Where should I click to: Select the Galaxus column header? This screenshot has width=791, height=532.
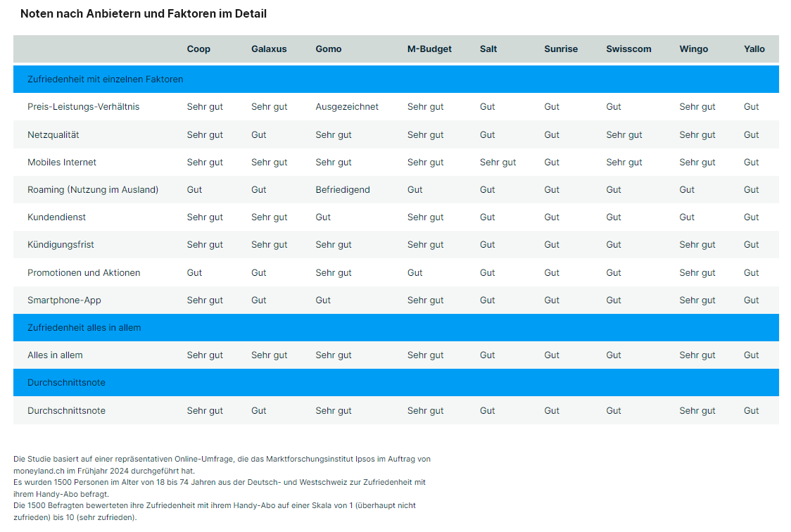[x=269, y=49]
